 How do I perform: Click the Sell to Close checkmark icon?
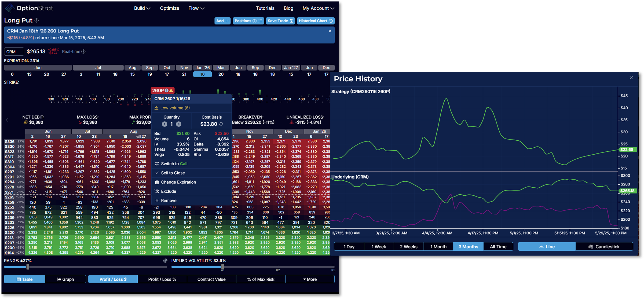[157, 173]
